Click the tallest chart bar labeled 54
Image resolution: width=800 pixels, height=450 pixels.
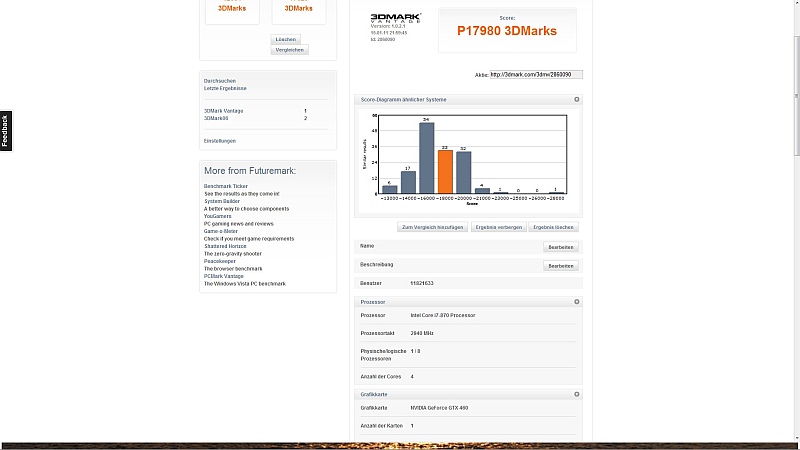click(427, 158)
